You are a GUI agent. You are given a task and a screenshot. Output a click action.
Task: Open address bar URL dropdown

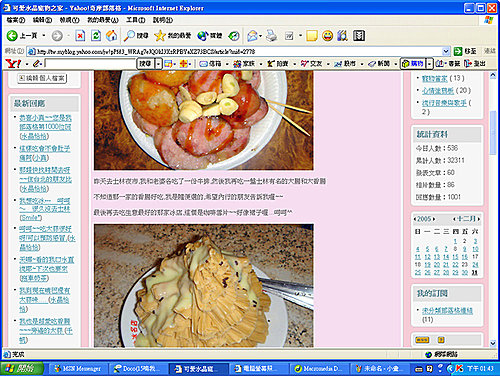point(446,51)
